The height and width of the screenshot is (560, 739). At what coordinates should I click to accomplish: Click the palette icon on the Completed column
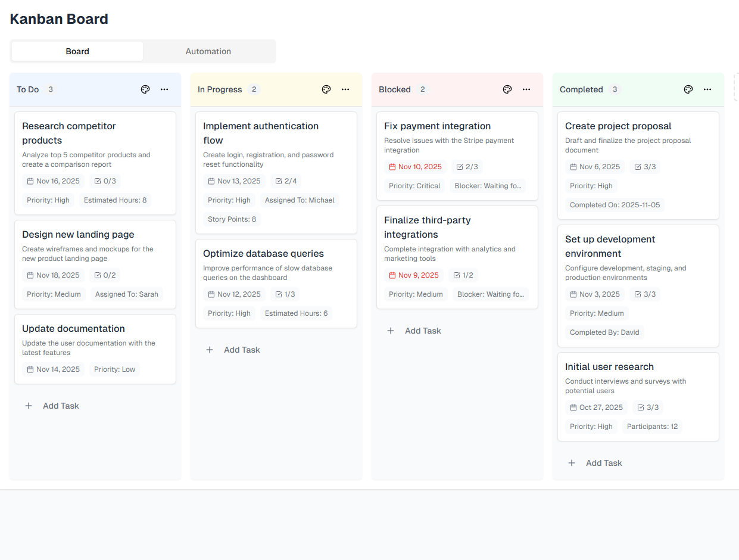(x=688, y=89)
